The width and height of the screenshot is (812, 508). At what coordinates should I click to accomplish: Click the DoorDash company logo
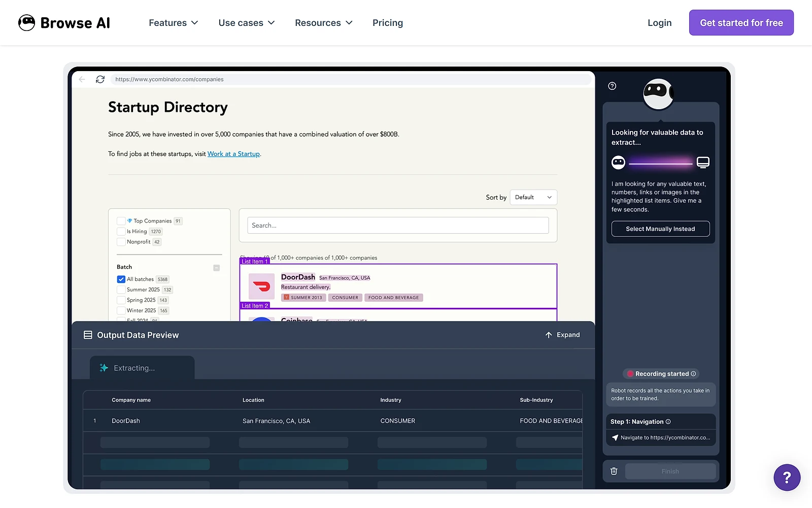(x=262, y=287)
